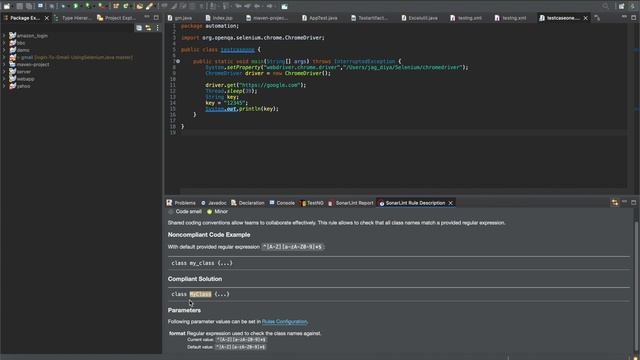Click the Collapse All icon in Package Explorer
This screenshot has height=360, width=640.
click(x=139, y=28)
